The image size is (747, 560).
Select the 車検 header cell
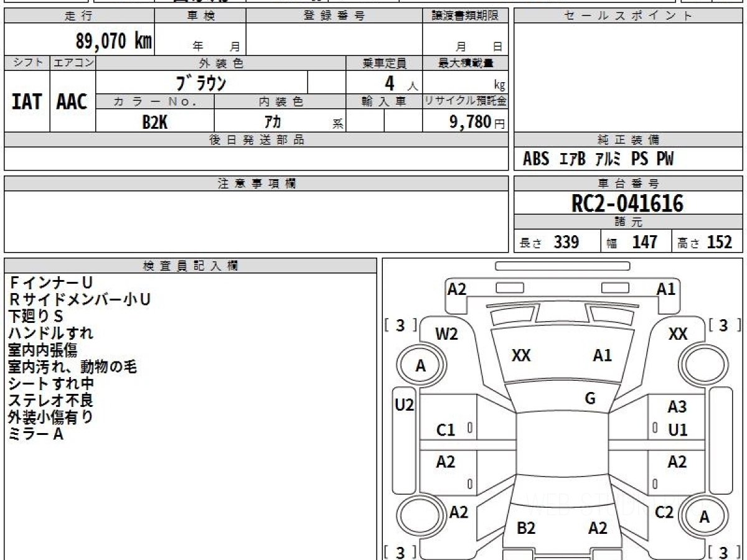pyautogui.click(x=200, y=16)
